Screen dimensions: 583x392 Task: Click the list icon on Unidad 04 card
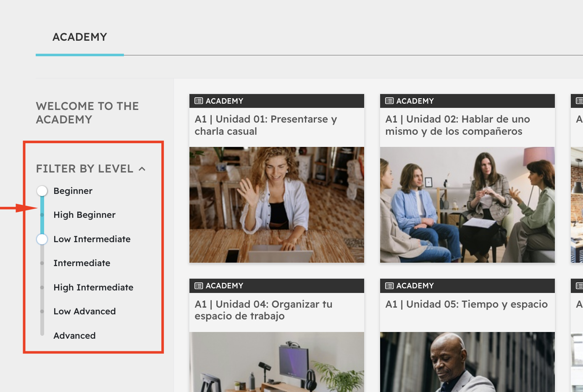coord(199,286)
